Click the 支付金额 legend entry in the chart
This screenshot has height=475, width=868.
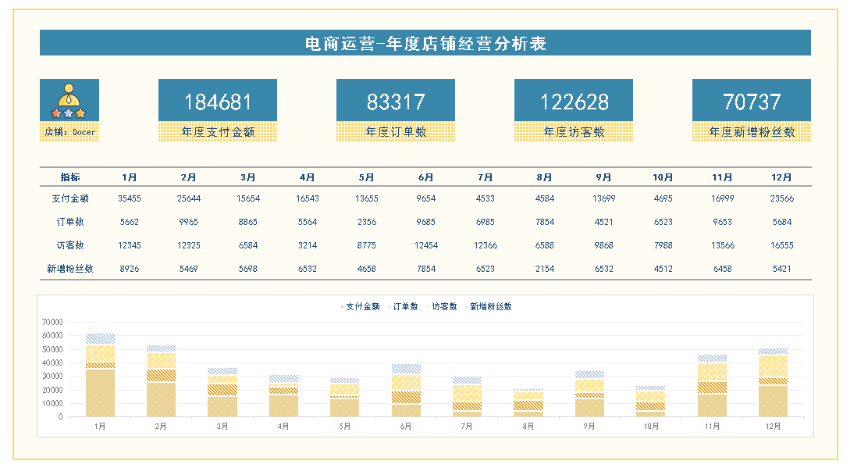click(361, 307)
